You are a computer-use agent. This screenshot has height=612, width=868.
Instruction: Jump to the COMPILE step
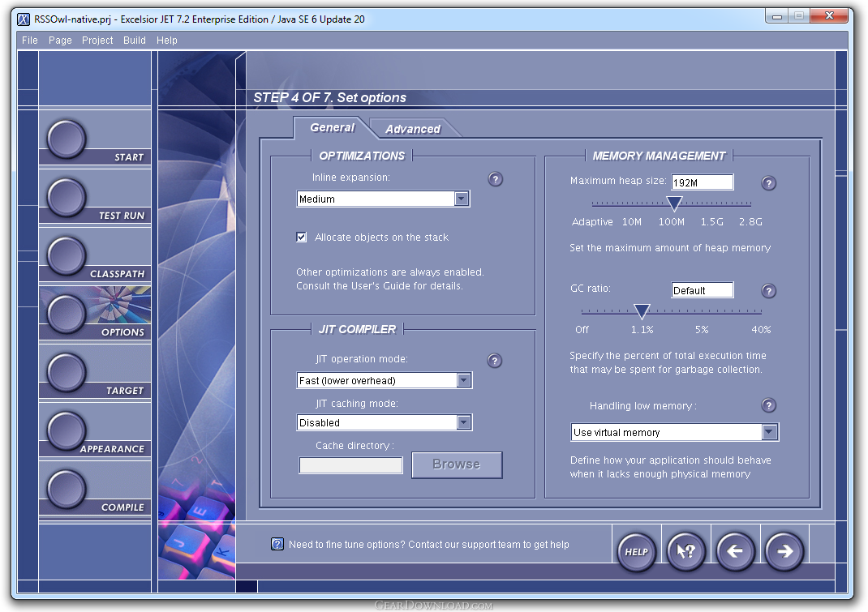coord(67,489)
